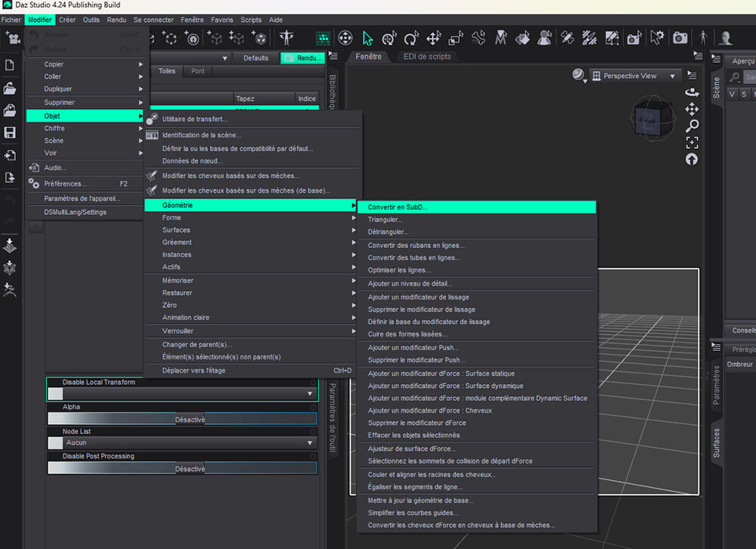Select the Region Navigator person tool
The width and height of the screenshot is (756, 549).
[545, 38]
